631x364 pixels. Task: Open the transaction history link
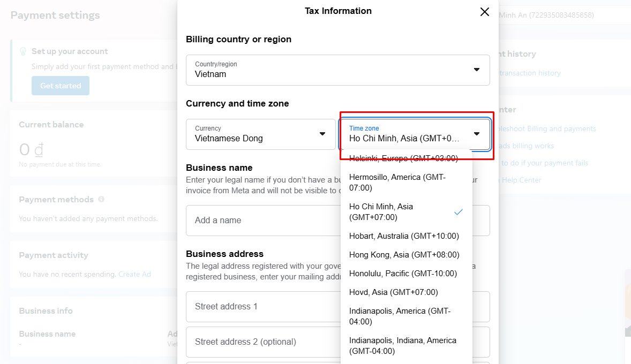pos(530,73)
